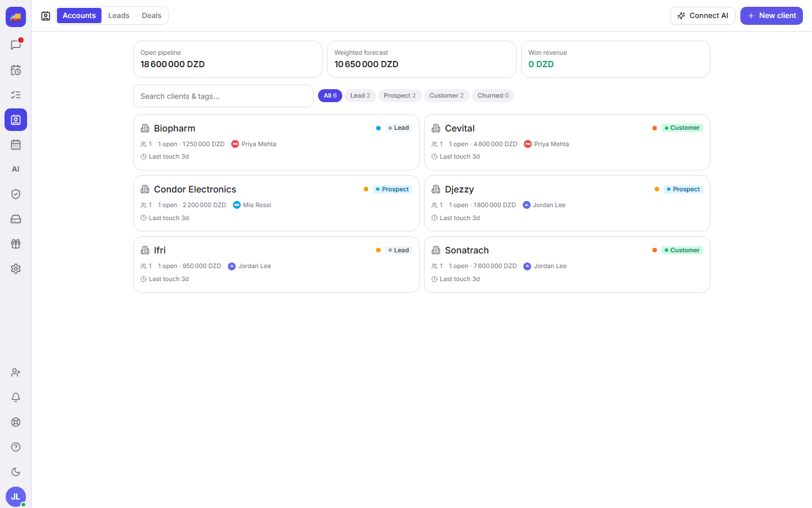Click the Weighted forecast 10 650 000 DZD value
812x508 pixels.
367,64
